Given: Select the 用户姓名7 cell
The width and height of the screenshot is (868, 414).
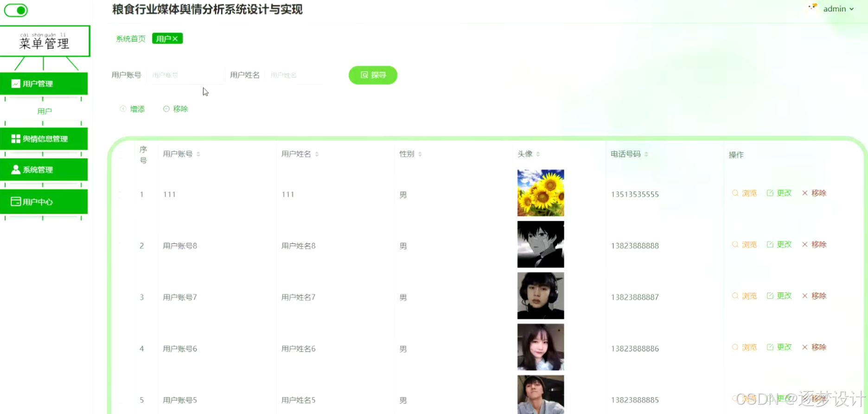Looking at the screenshot, I should coord(299,297).
